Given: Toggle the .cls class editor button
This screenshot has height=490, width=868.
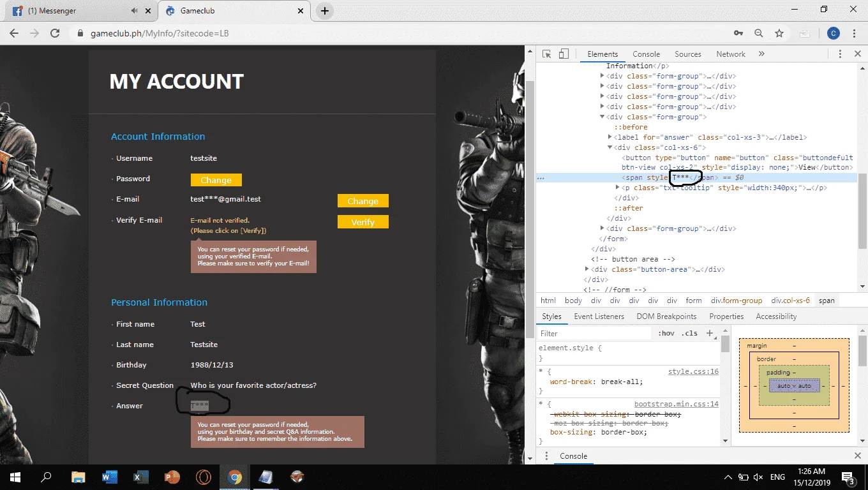Looking at the screenshot, I should click(689, 333).
